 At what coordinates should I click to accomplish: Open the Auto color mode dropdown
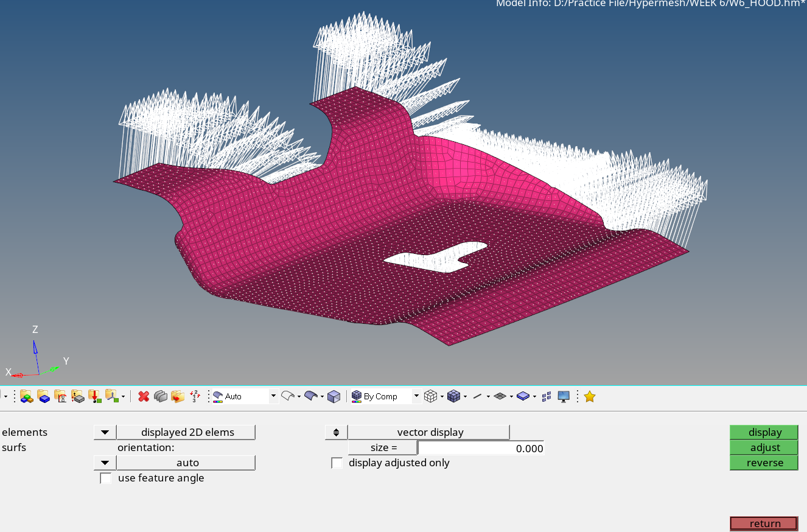(273, 396)
